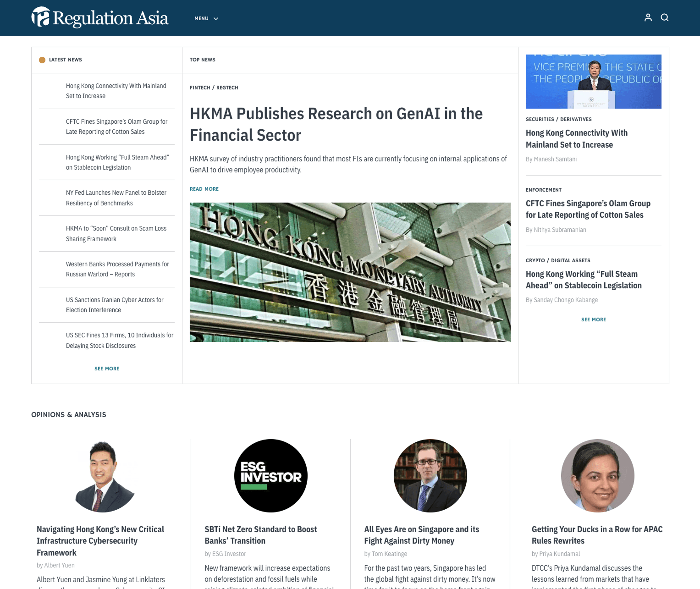Screen dimensions: 700x589
Task: Click the 'by ESG Investor' byline
Action: (x=226, y=554)
